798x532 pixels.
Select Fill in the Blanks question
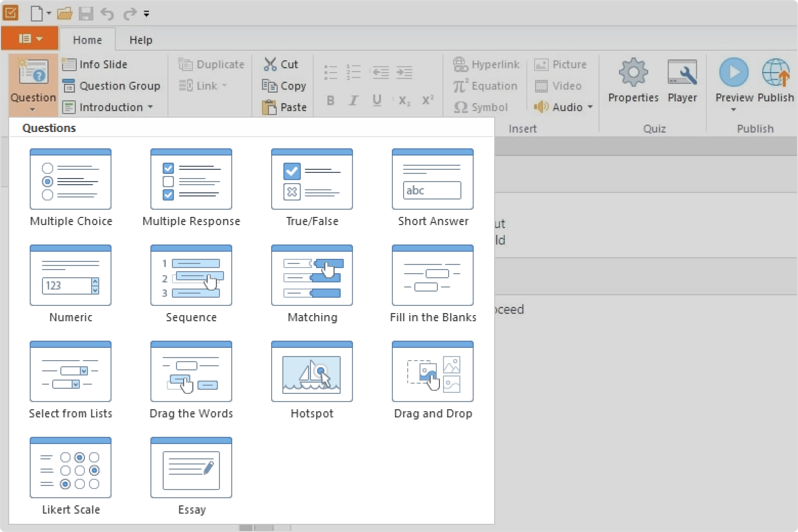pos(433,284)
